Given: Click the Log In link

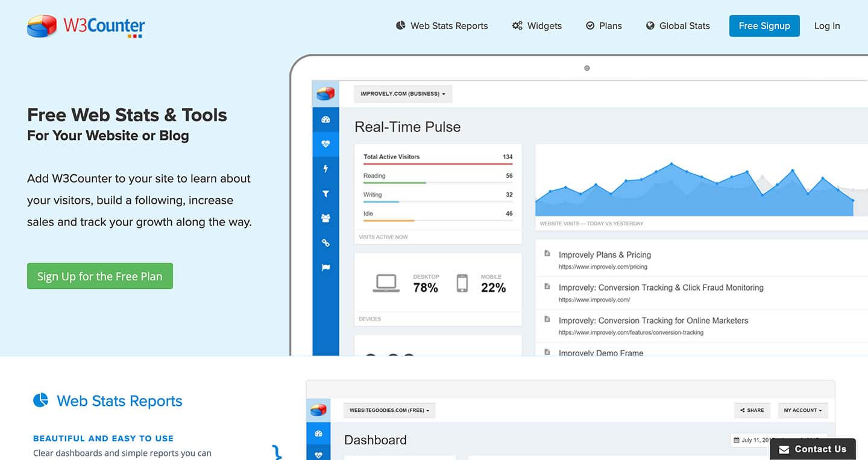Looking at the screenshot, I should [x=827, y=26].
